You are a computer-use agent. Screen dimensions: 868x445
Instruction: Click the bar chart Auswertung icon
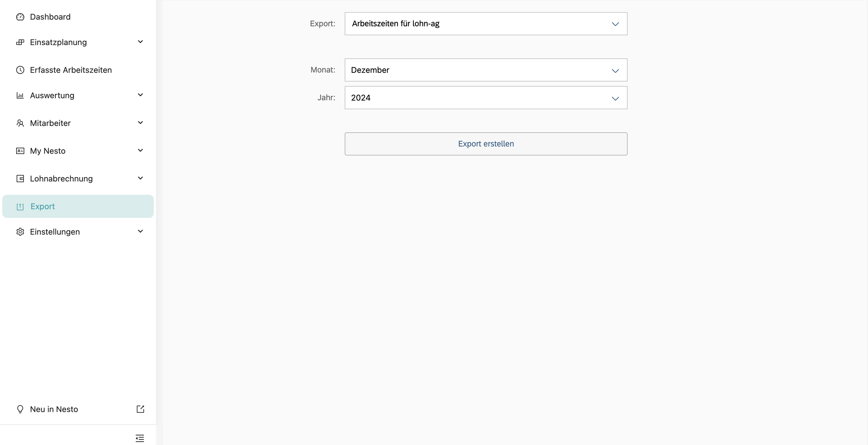20,96
